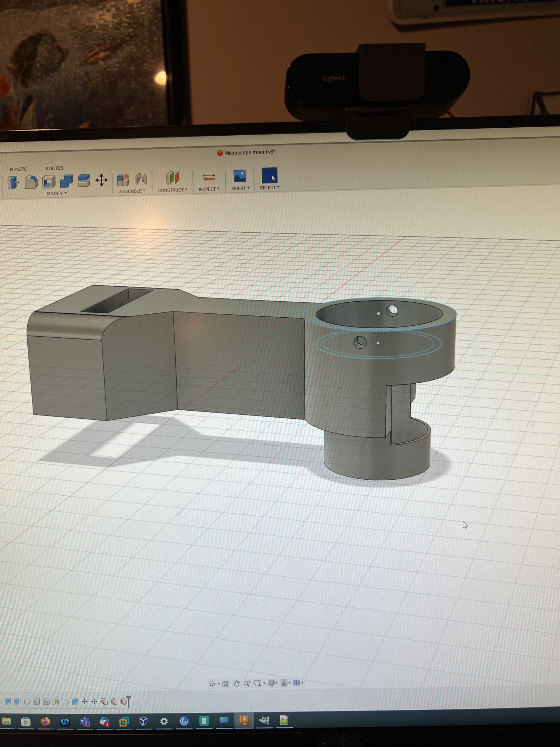560x747 pixels.
Task: Switch to the UTILITIES tab
Action: click(54, 168)
